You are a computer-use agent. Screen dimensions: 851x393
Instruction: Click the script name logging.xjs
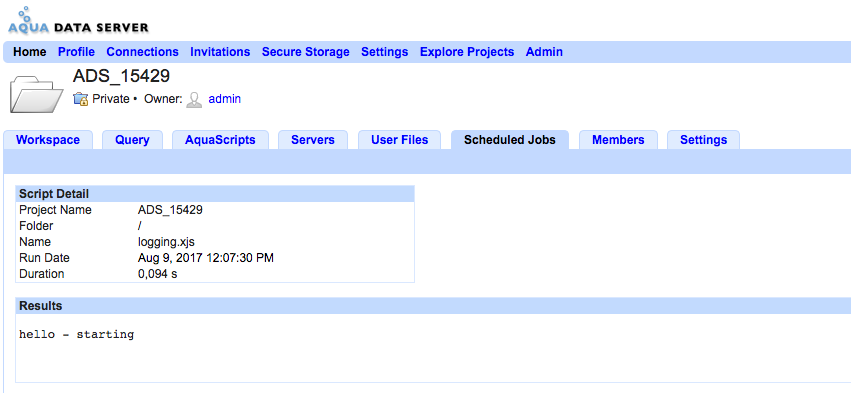pyautogui.click(x=166, y=242)
